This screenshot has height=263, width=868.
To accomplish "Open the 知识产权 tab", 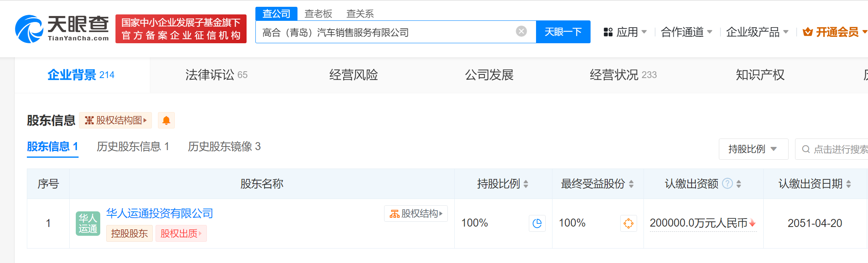I will pyautogui.click(x=760, y=75).
